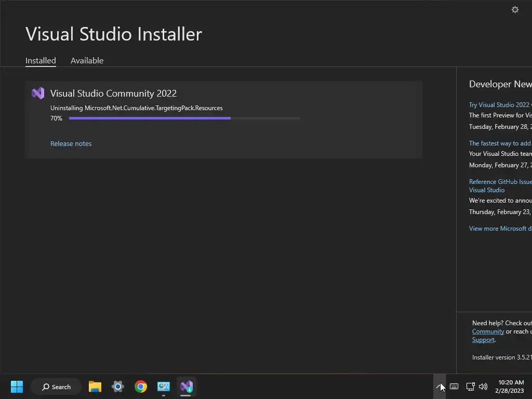
Task: Switch to the Available tab
Action: [x=87, y=60]
